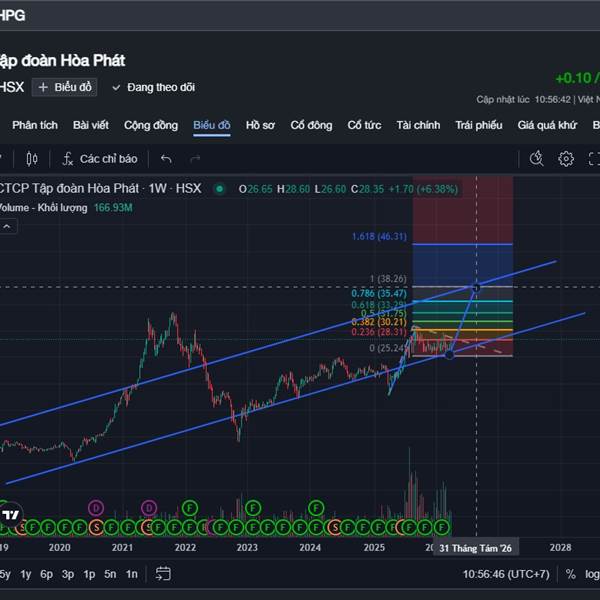The height and width of the screenshot is (600, 600).
Task: Click the 2028 label on the time axis
Action: [560, 548]
